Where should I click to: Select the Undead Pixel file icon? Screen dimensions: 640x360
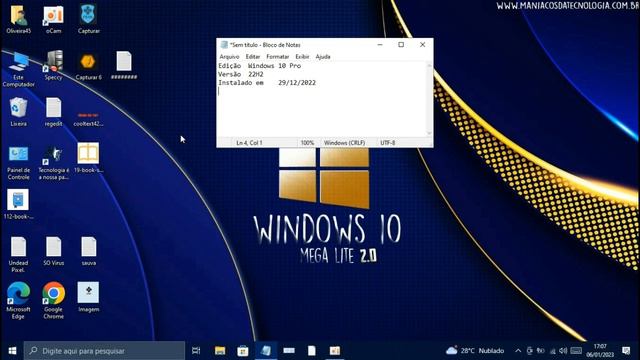[x=18, y=255]
